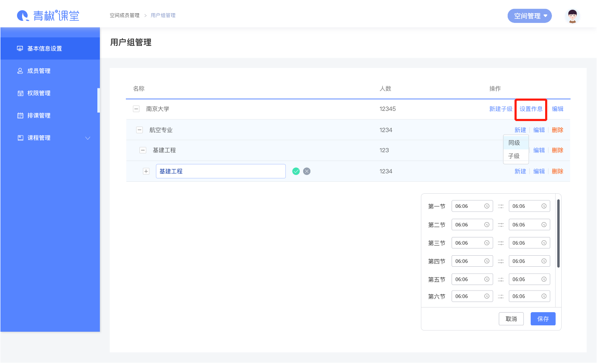This screenshot has width=597, height=364.
Task: Open the clock picker for 第一节 start time
Action: point(487,206)
